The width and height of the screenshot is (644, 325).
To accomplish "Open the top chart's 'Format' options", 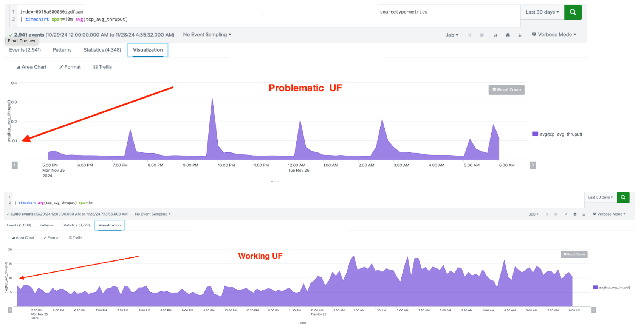I will (70, 67).
